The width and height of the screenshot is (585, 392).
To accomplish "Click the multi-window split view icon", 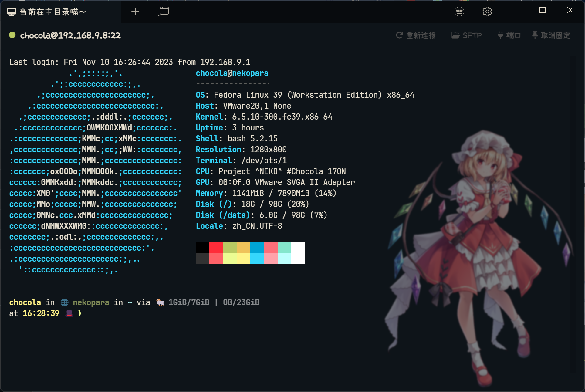I will [x=163, y=12].
